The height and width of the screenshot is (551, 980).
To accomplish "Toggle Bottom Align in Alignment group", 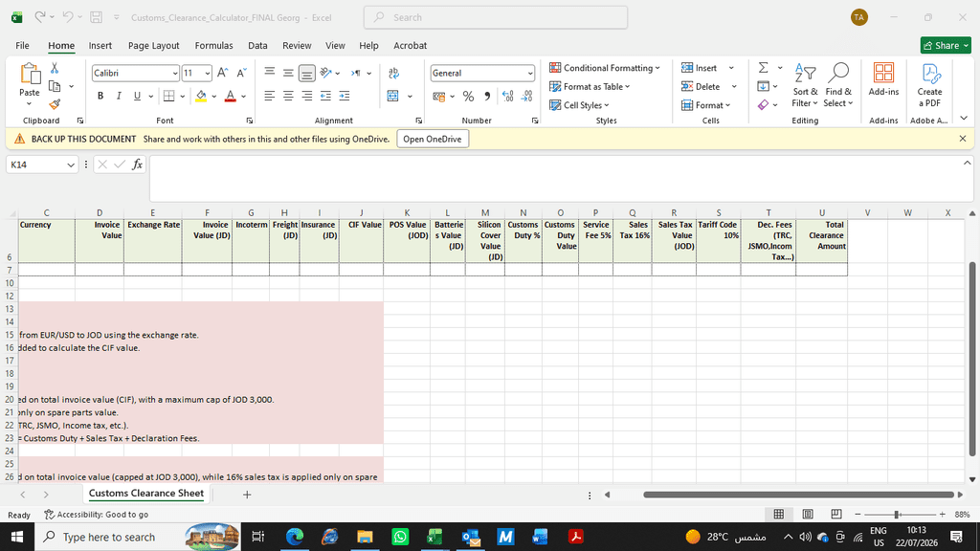I will pos(307,73).
